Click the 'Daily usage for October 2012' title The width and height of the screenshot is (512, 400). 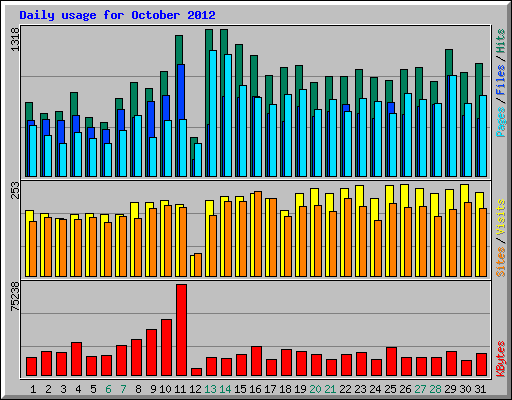tap(117, 15)
